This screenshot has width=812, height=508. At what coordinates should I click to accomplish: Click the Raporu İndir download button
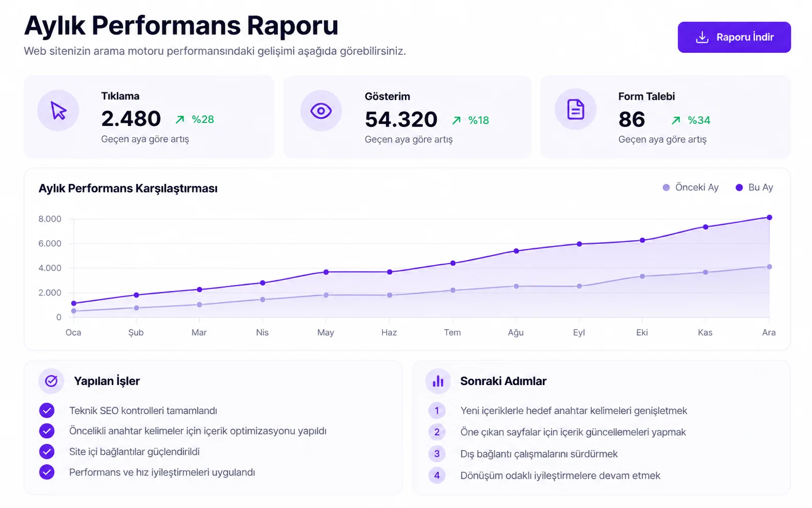point(734,37)
